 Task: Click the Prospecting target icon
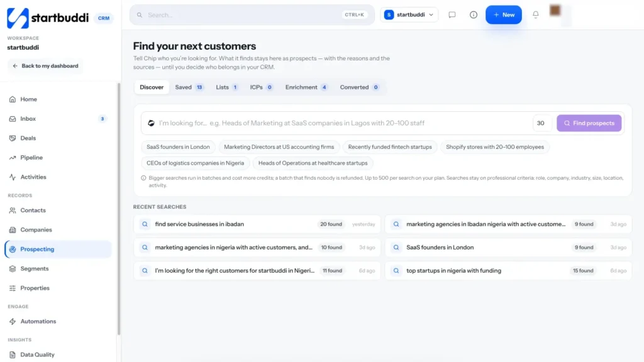tap(13, 249)
